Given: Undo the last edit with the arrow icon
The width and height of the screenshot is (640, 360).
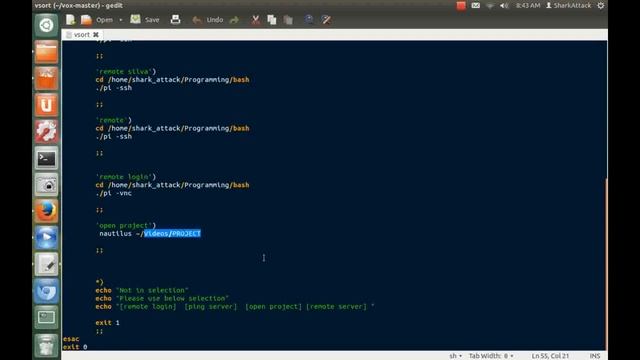Looking at the screenshot, I should pos(197,20).
